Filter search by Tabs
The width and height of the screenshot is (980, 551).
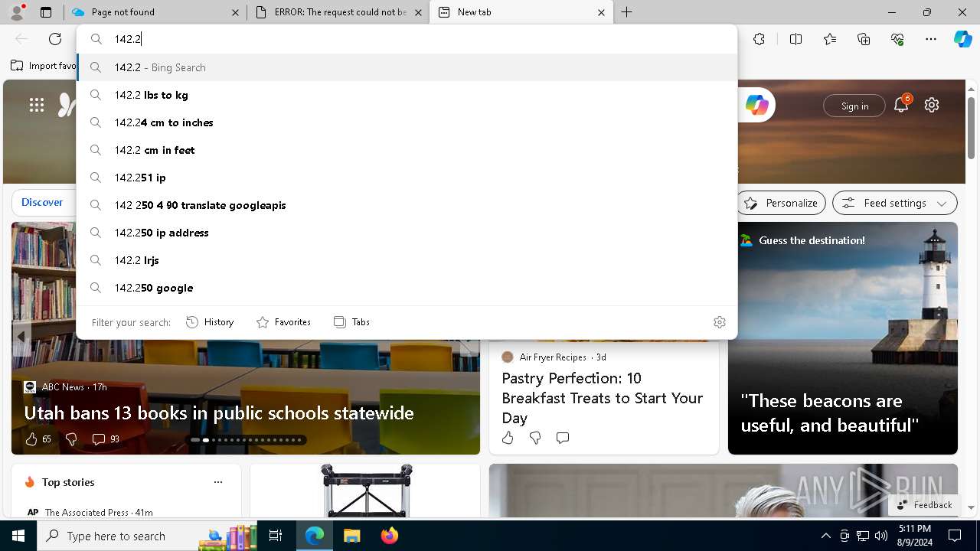pyautogui.click(x=351, y=322)
